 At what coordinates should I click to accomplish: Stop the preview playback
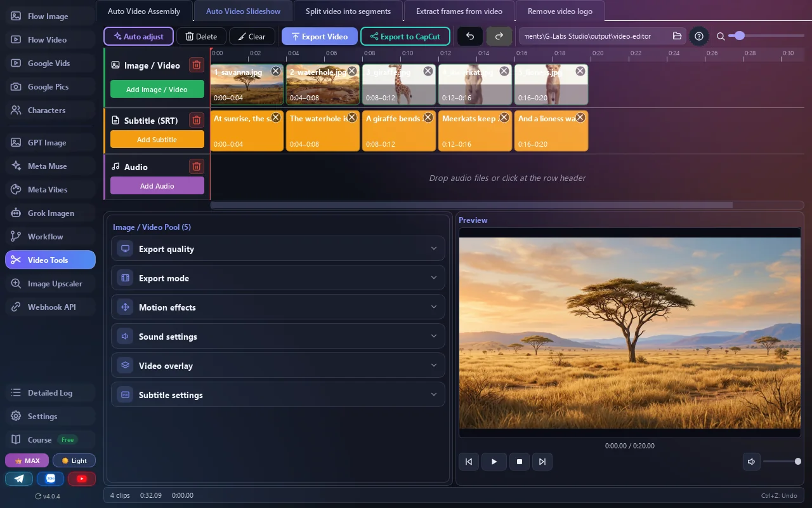pos(520,462)
